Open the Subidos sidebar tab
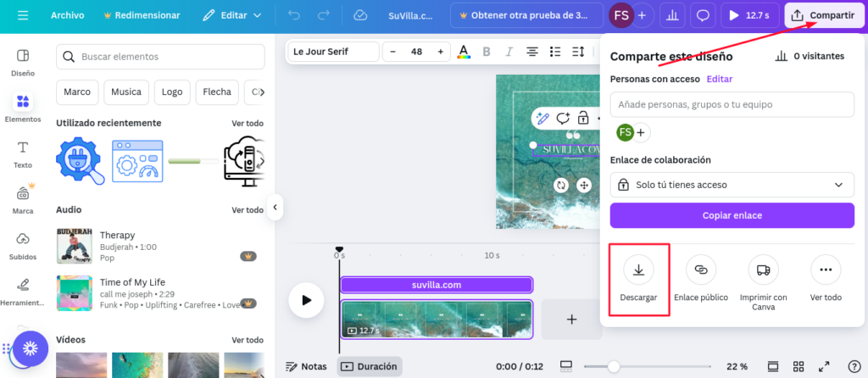 [x=23, y=246]
